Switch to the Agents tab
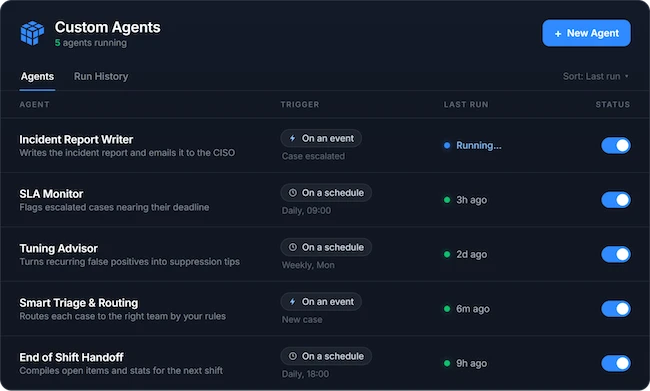Image resolution: width=650 pixels, height=391 pixels. pyautogui.click(x=37, y=76)
